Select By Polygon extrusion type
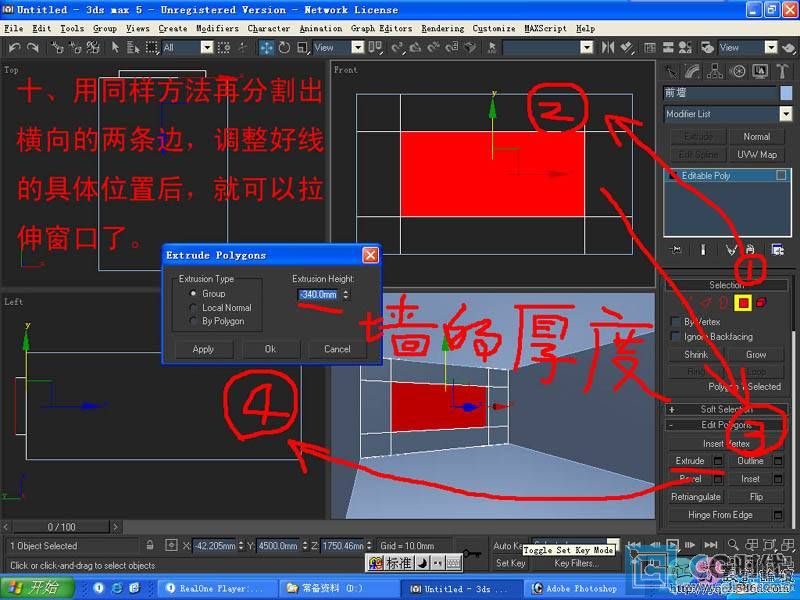This screenshot has height=600, width=800. tap(193, 321)
